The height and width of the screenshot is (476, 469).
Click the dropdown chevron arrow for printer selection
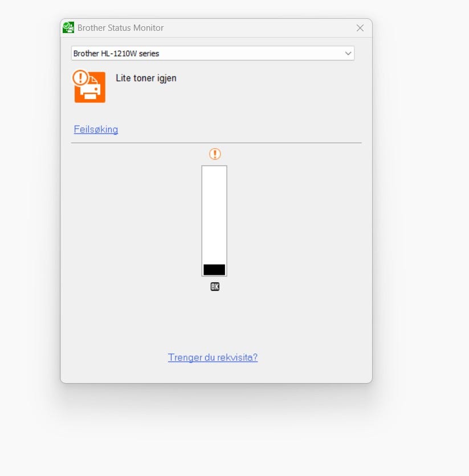(x=348, y=54)
